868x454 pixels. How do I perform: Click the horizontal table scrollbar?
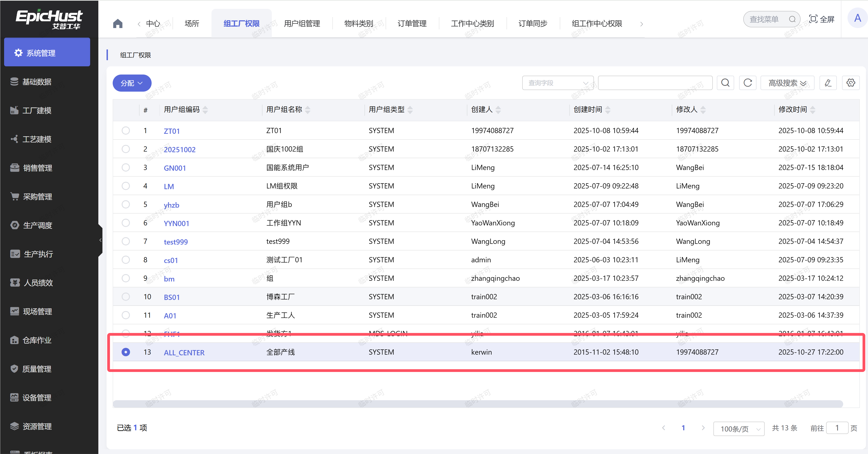pos(477,404)
